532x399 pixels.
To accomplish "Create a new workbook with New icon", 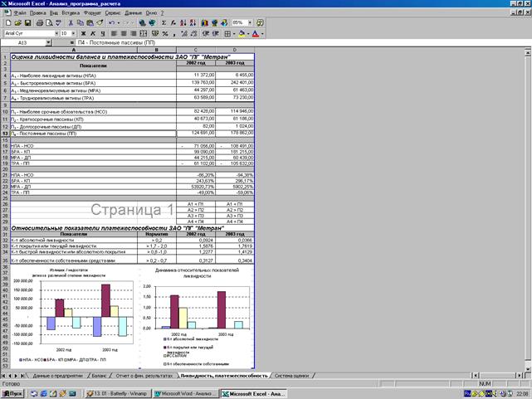I will coord(7,23).
